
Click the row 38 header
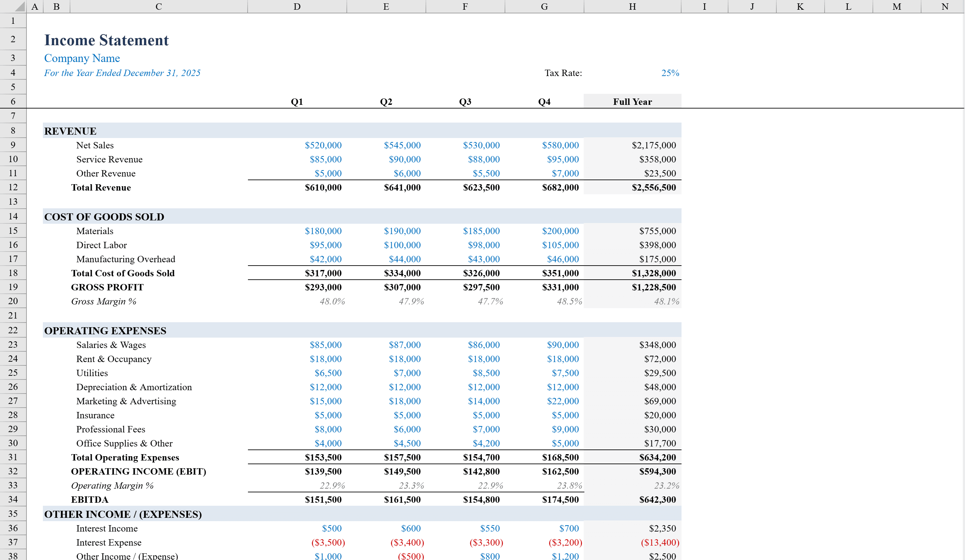pos(13,556)
